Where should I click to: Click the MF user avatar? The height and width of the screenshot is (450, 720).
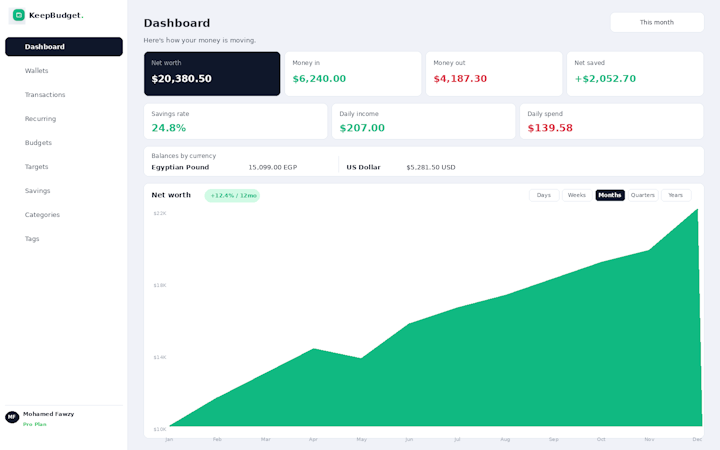pyautogui.click(x=12, y=417)
